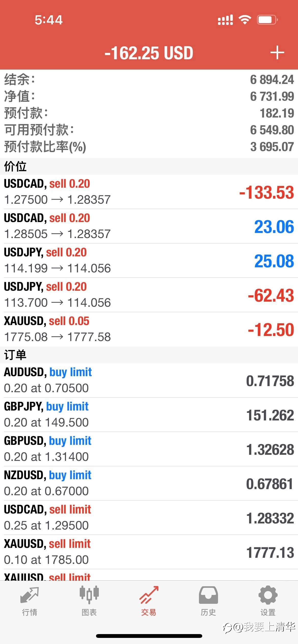Tap the -162.25 USD total profit header
Image resolution: width=298 pixels, height=644 pixels.
point(149,53)
